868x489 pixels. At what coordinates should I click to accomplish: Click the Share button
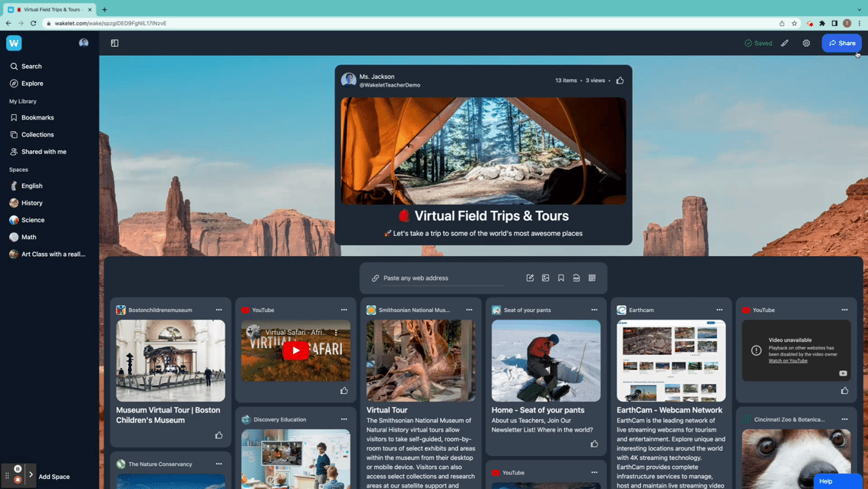(841, 43)
